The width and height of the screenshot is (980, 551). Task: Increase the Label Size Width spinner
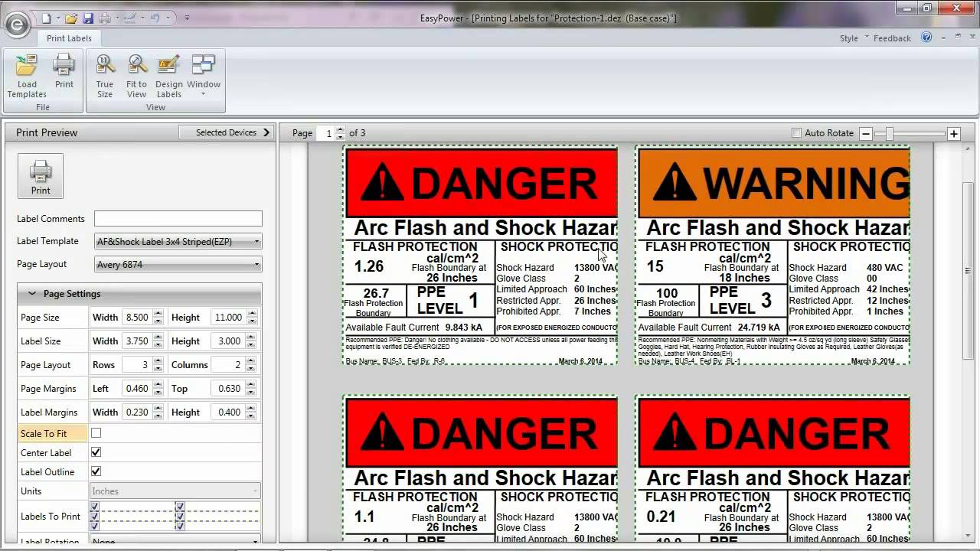click(158, 337)
